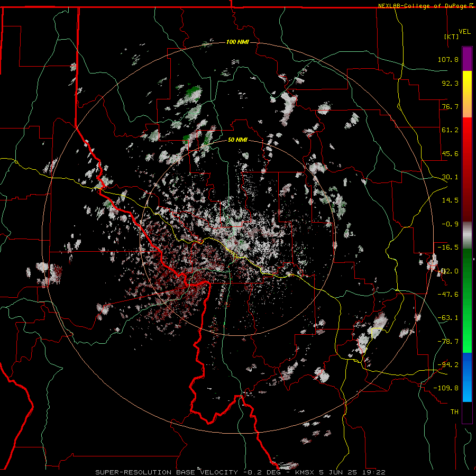Click the "TH" label below the scale
Screen dimensions: 476x476
tap(454, 412)
